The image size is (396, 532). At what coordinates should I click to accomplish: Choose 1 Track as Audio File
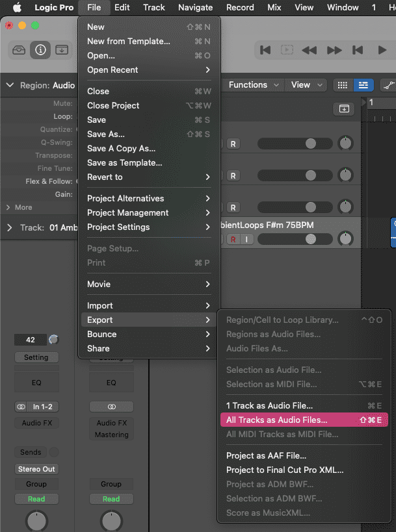[x=304, y=406]
